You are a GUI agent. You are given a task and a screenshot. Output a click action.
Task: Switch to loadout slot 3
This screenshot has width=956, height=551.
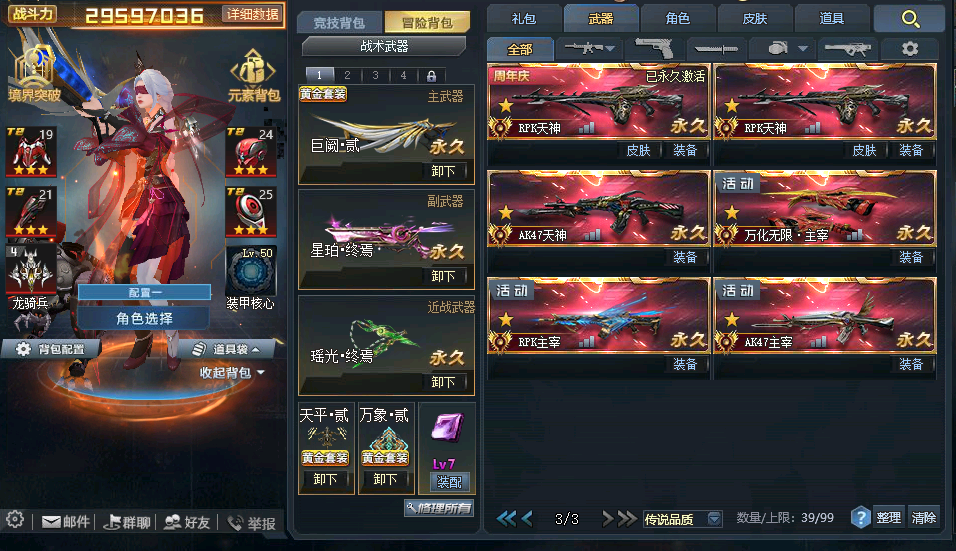point(375,76)
